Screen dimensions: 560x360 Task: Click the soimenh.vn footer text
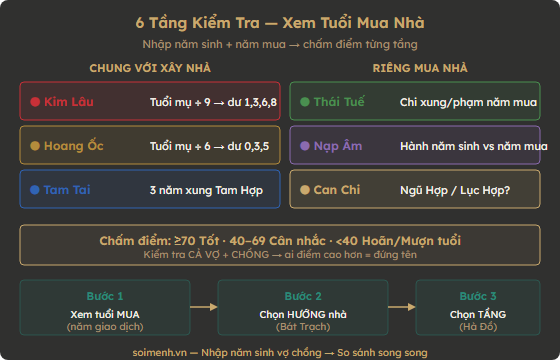(x=280, y=353)
